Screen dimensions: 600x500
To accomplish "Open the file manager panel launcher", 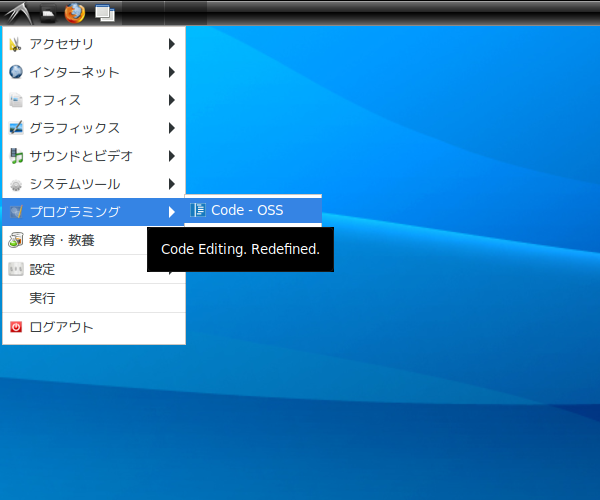I will point(48,14).
